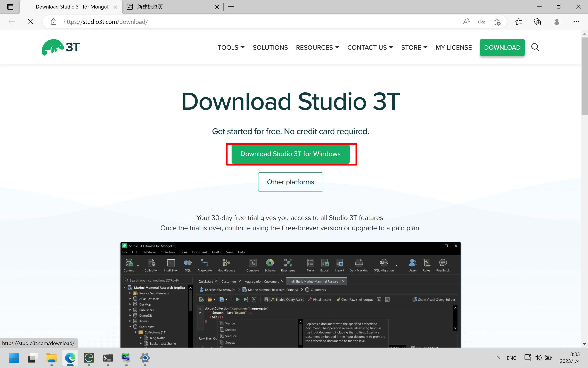This screenshot has height=368, width=588.
Task: Open the pie chart app on taskbar
Action: coord(89,358)
